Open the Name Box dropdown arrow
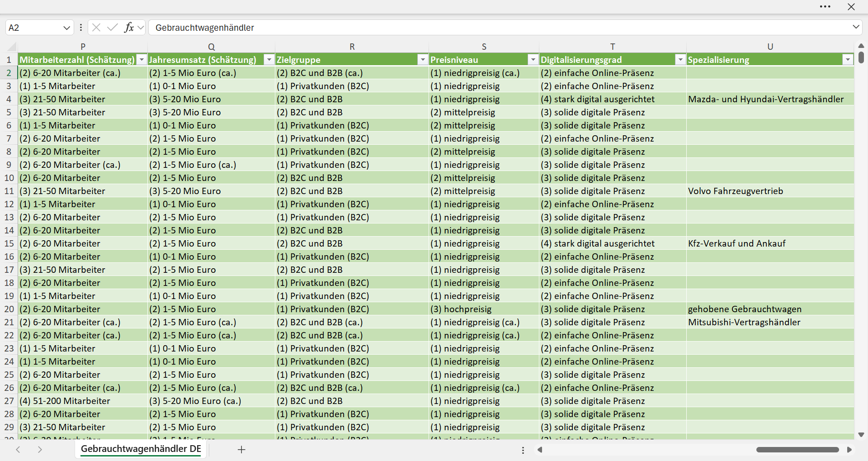Viewport: 868px width, 461px height. pyautogui.click(x=66, y=28)
